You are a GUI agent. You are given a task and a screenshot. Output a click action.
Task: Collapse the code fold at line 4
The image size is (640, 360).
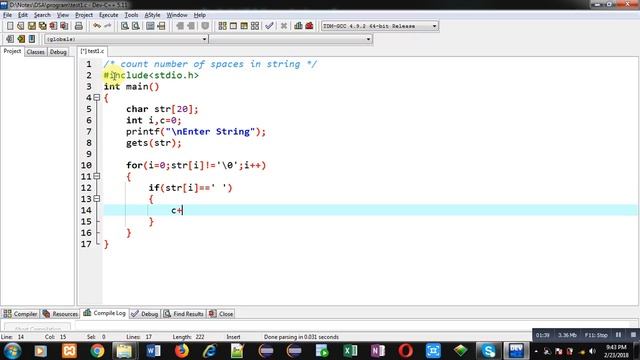tap(97, 98)
